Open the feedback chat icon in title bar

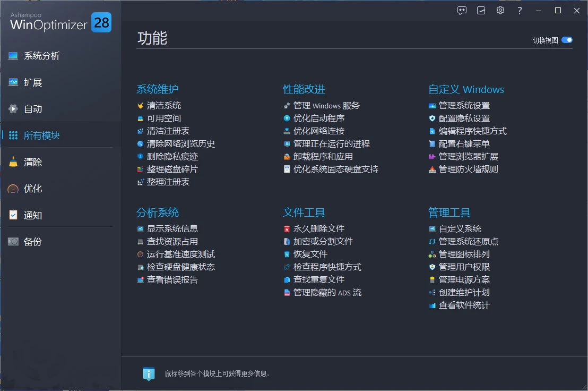point(461,10)
